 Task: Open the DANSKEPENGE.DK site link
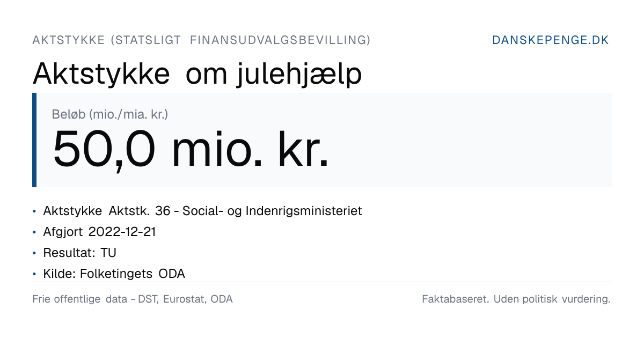(x=551, y=40)
